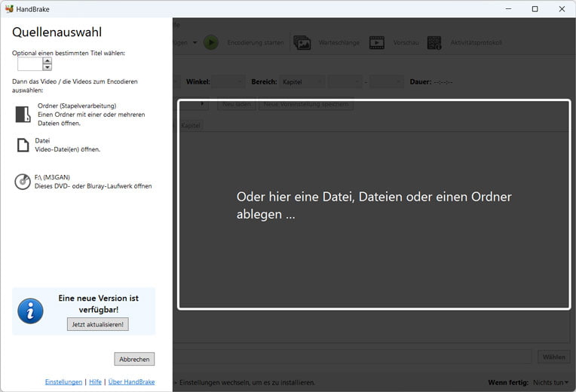Viewport: 576px width, 392px height.
Task: Open the Einstellungen link
Action: click(63, 382)
